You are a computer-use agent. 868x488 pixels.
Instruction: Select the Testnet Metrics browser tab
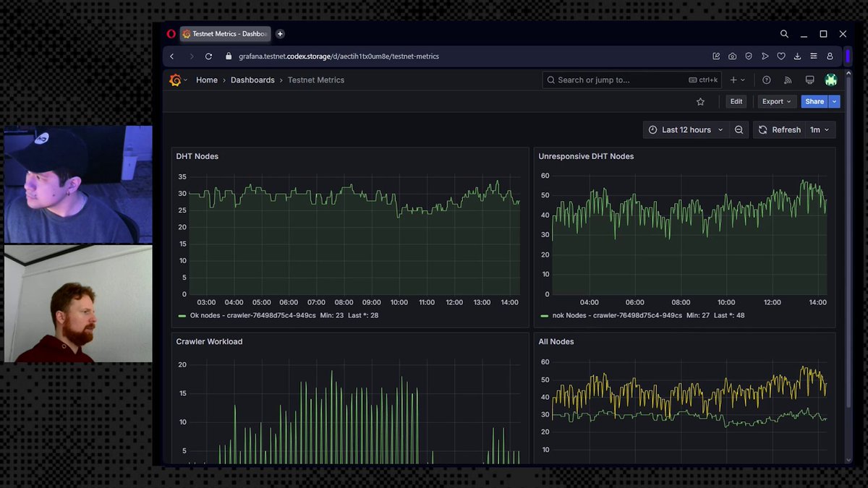click(224, 34)
